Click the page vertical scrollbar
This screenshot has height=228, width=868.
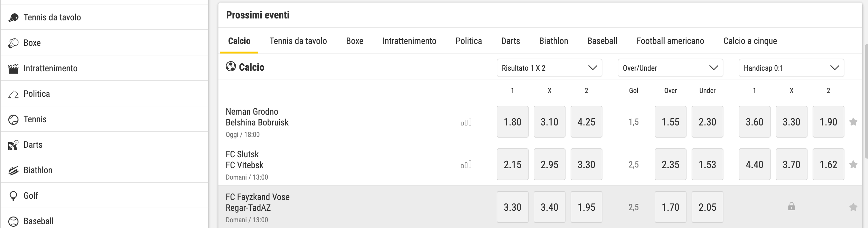coord(866,101)
